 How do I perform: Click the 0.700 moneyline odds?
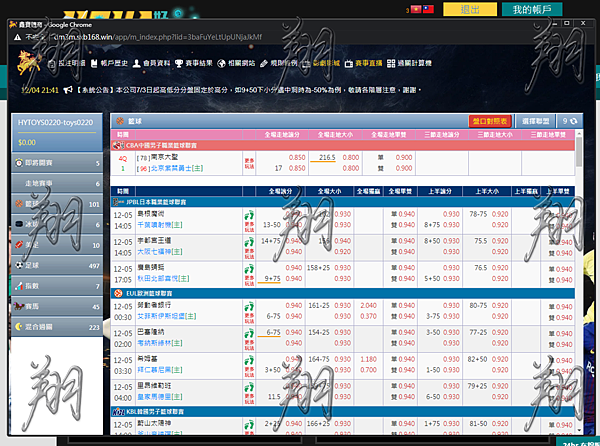[368, 370]
